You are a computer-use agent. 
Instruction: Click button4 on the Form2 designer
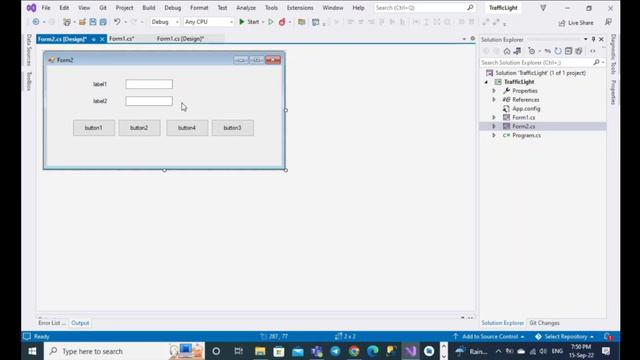pos(187,128)
